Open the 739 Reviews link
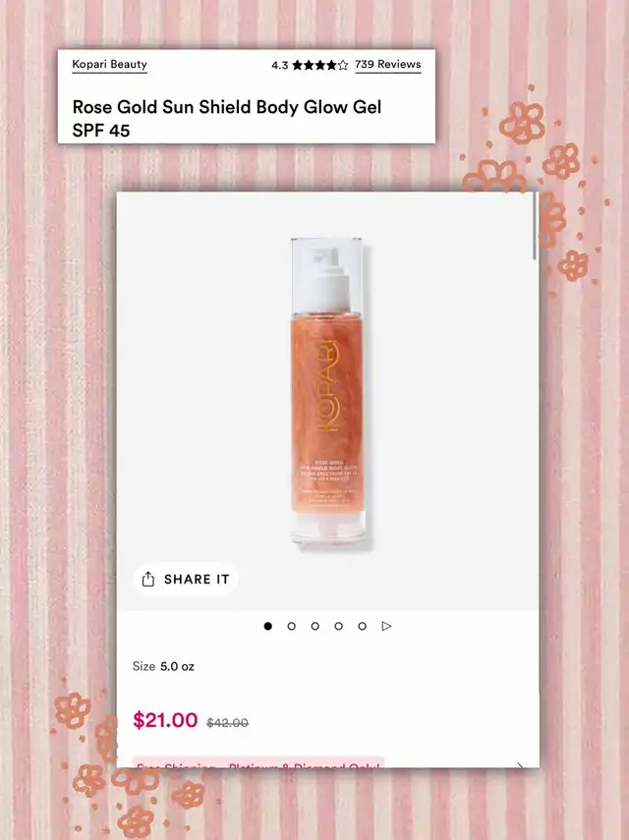The width and height of the screenshot is (629, 840). tap(388, 64)
